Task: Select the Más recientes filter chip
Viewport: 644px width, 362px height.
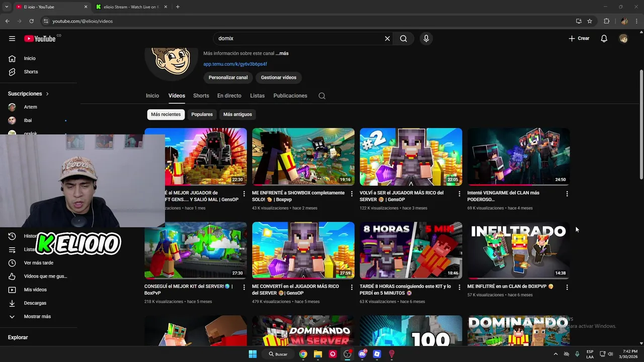Action: click(166, 115)
